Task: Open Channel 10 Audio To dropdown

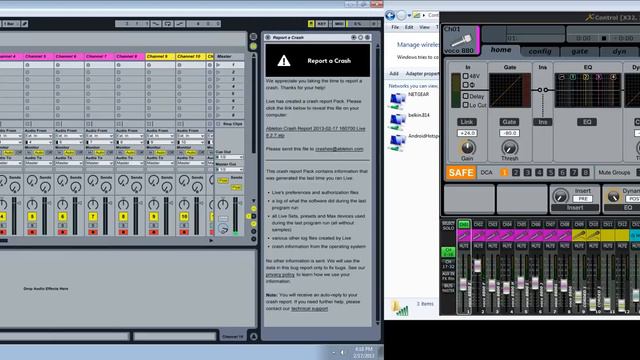Action: (x=190, y=163)
